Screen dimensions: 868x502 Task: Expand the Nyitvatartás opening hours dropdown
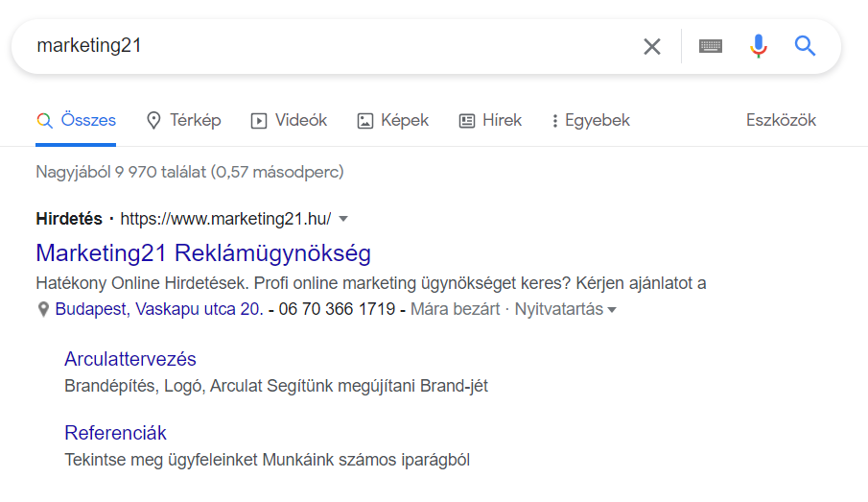point(565,309)
